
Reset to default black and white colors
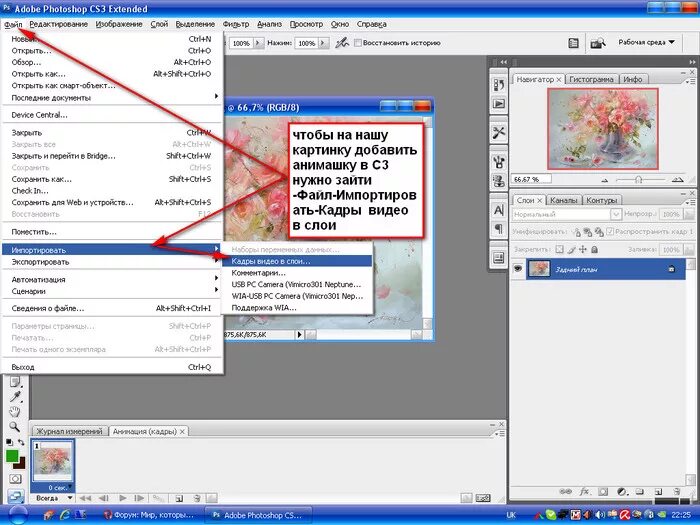click(x=9, y=442)
